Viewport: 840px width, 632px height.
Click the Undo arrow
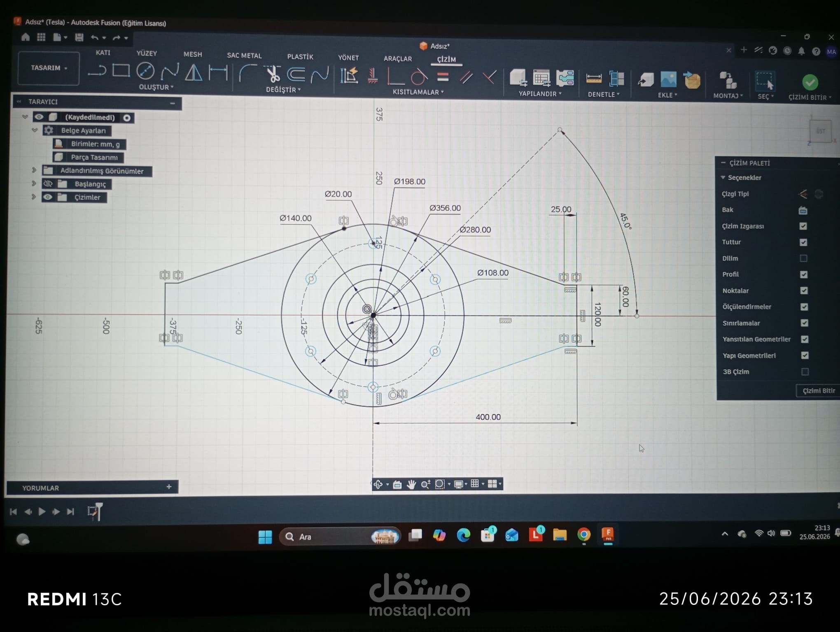tap(95, 38)
